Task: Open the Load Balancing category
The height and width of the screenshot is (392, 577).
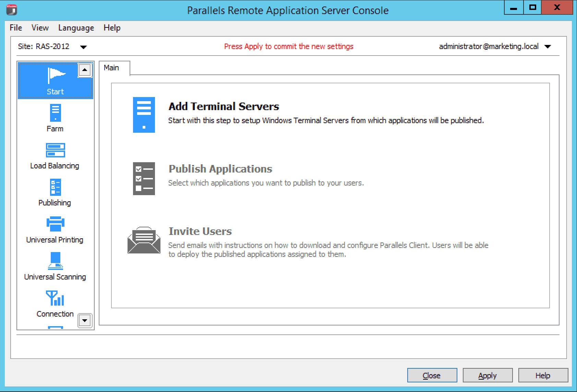Action: click(x=55, y=150)
